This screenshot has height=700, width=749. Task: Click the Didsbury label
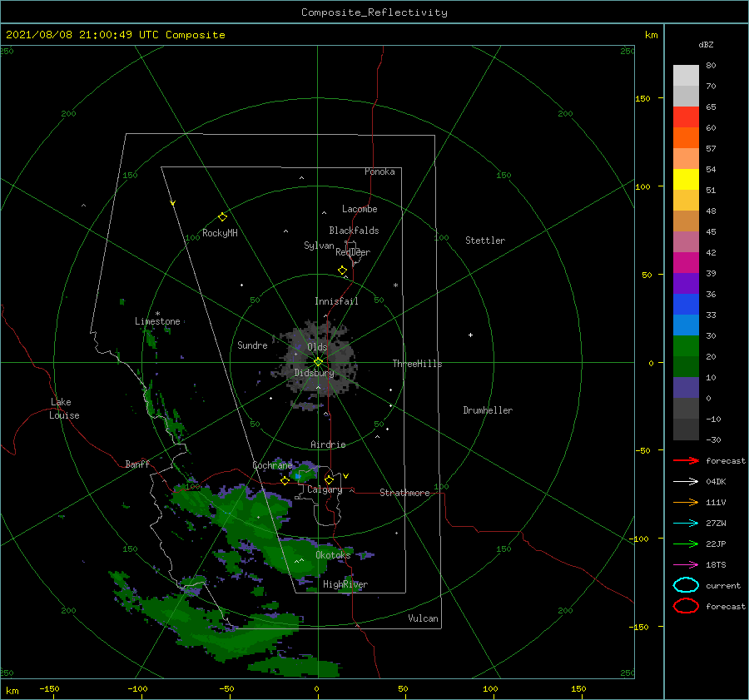click(x=314, y=373)
